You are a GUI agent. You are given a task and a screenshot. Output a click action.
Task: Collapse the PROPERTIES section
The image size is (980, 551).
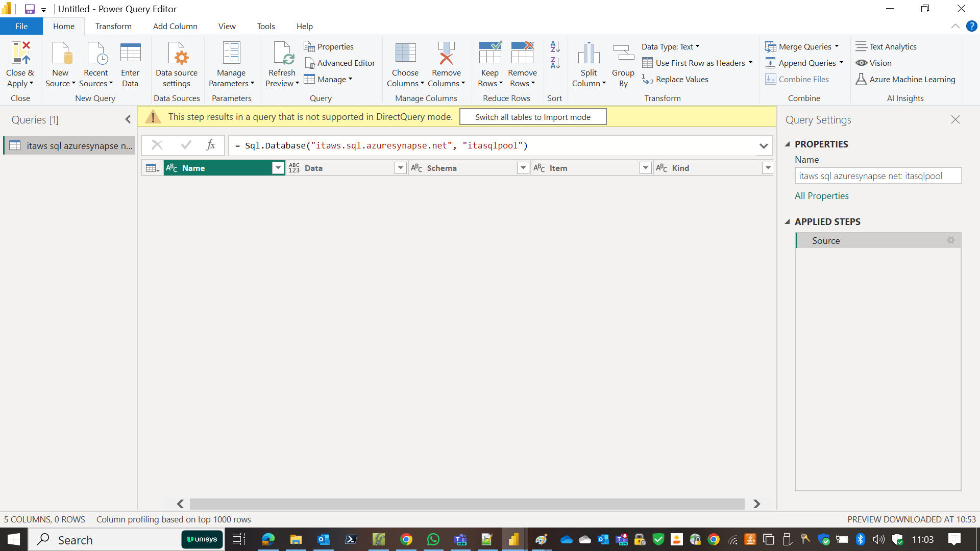[x=788, y=144]
